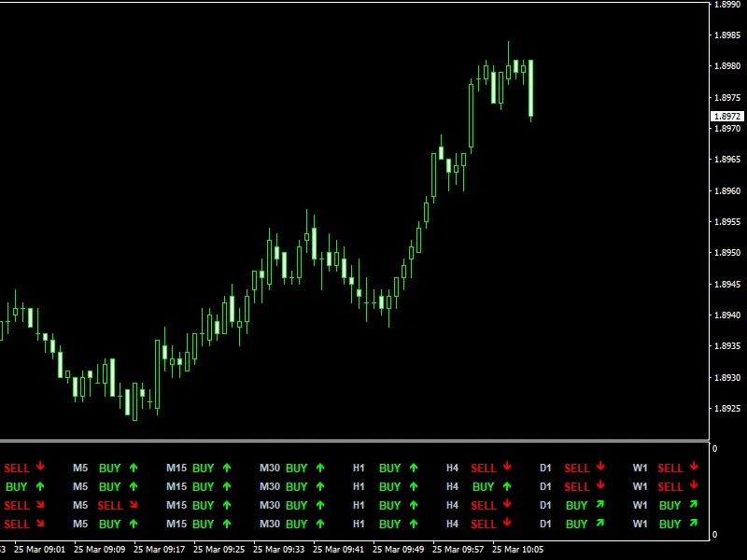Click top-row H1 BUY green up arrow
This screenshot has height=560, width=747.
coord(414,469)
